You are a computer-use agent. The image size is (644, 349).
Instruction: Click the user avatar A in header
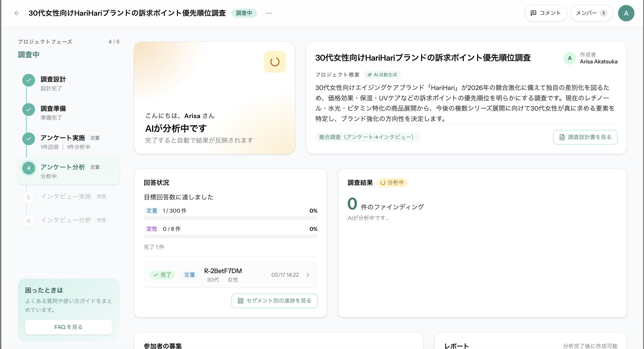626,13
